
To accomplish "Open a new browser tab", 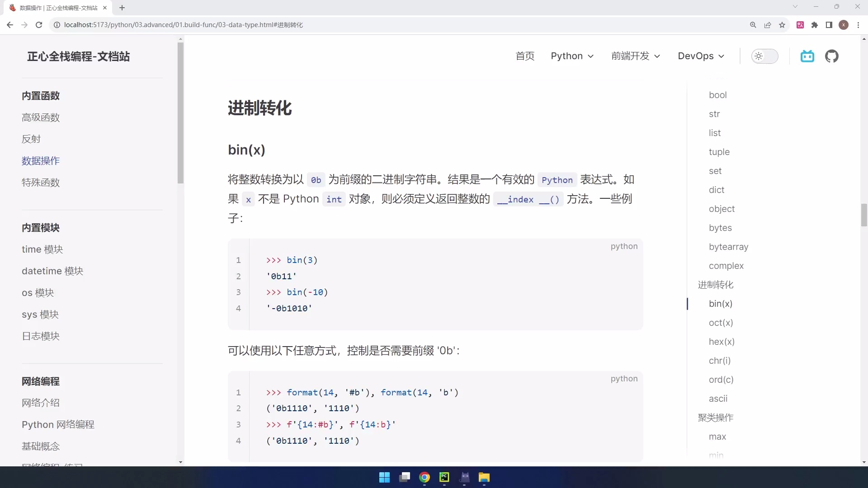I will pos(122,8).
